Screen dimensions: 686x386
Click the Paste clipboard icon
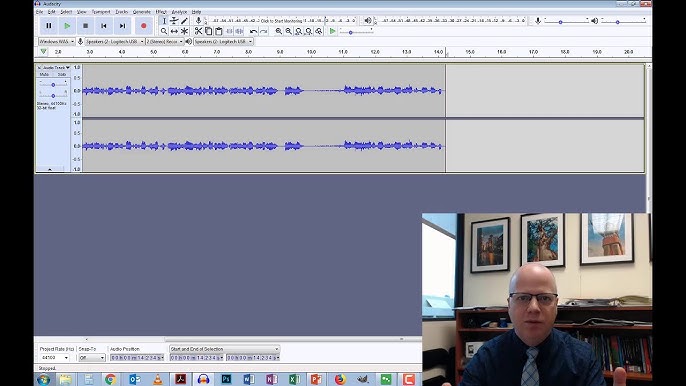[218, 31]
